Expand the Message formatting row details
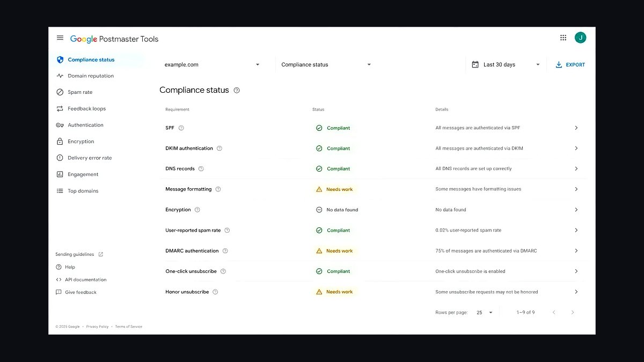644x362 pixels. pyautogui.click(x=576, y=189)
